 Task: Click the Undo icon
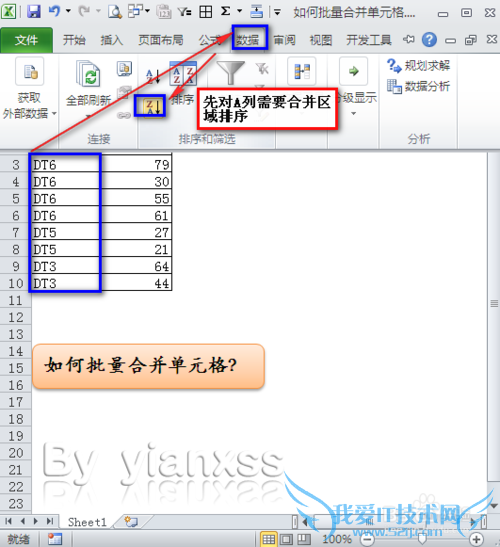click(54, 11)
